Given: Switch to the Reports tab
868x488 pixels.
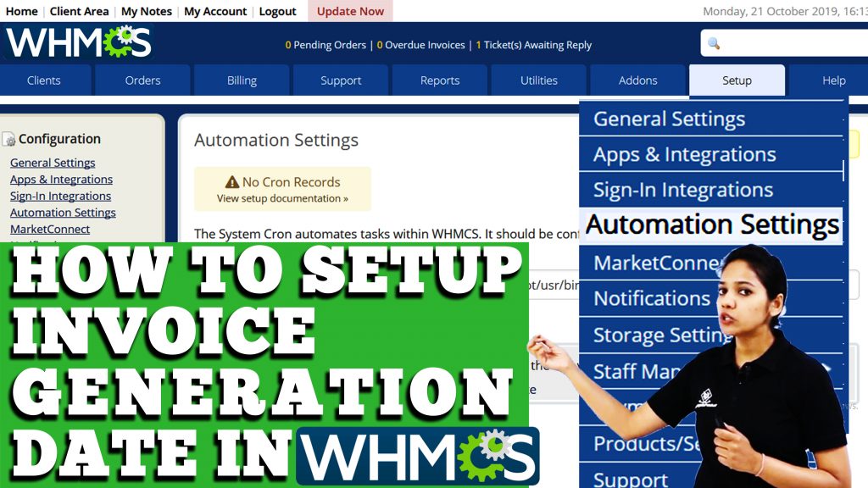Looking at the screenshot, I should tap(439, 80).
